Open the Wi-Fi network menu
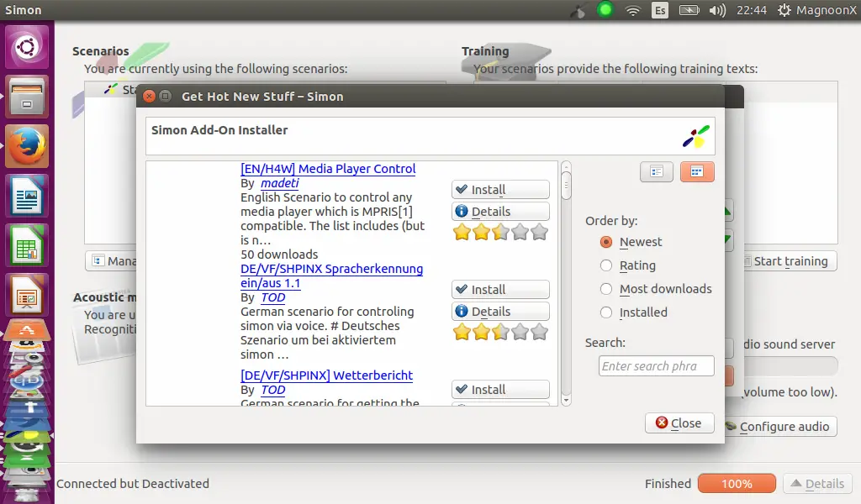Screen dimensions: 861x504 pos(633,10)
